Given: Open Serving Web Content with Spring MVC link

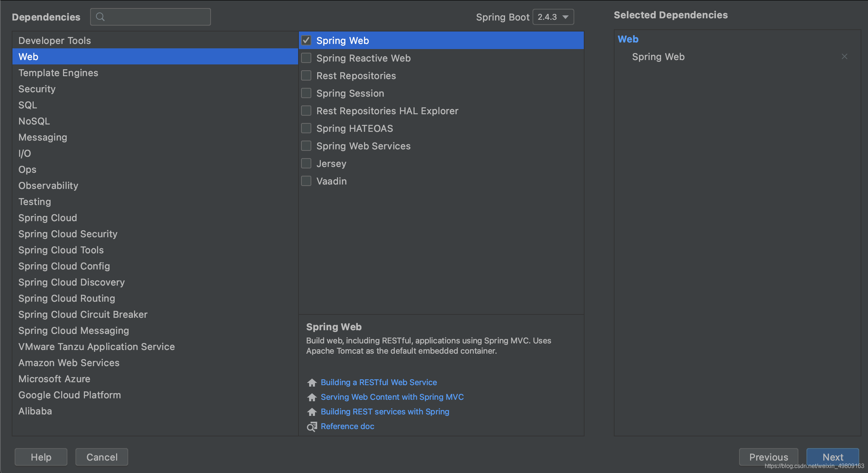Looking at the screenshot, I should pos(392,397).
